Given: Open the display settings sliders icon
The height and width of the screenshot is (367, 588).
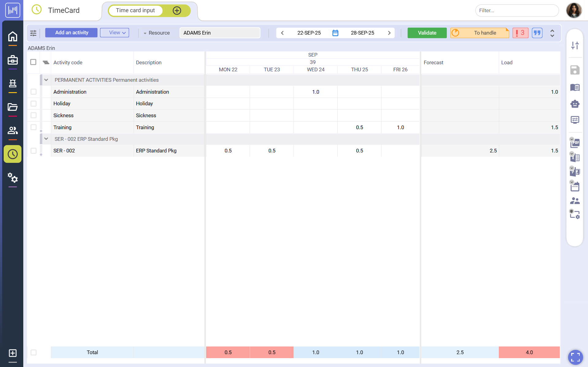Looking at the screenshot, I should 575,45.
